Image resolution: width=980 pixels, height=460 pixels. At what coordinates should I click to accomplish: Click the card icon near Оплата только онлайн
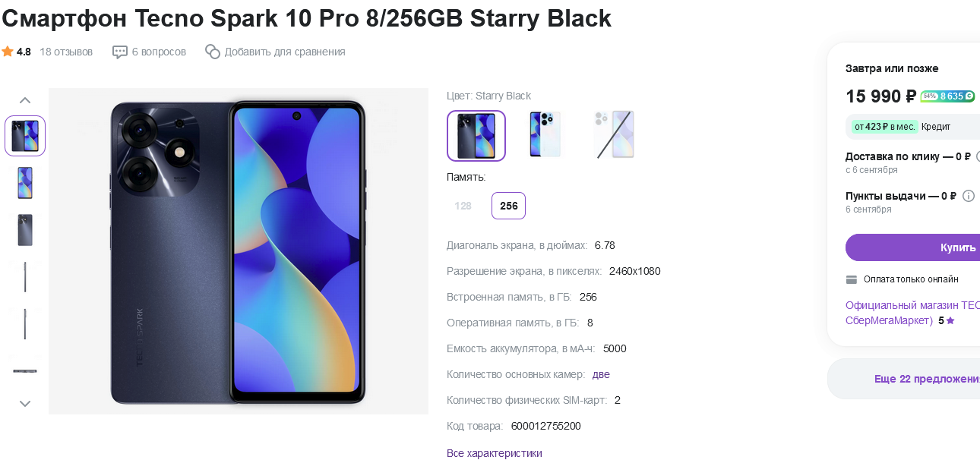pos(852,279)
